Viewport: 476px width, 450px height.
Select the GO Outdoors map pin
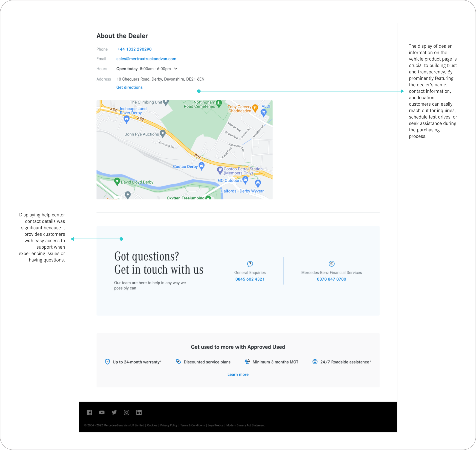coord(245,180)
